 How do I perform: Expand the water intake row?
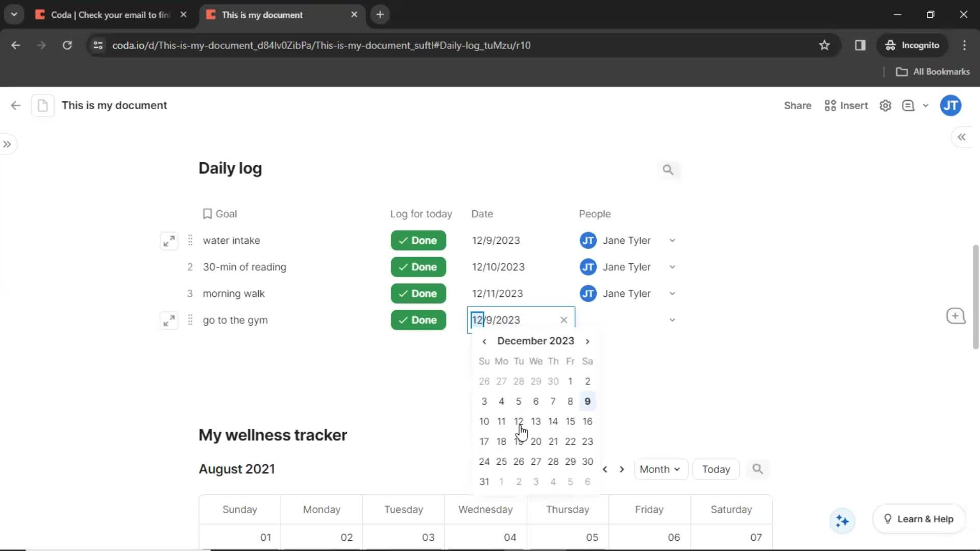tap(169, 241)
